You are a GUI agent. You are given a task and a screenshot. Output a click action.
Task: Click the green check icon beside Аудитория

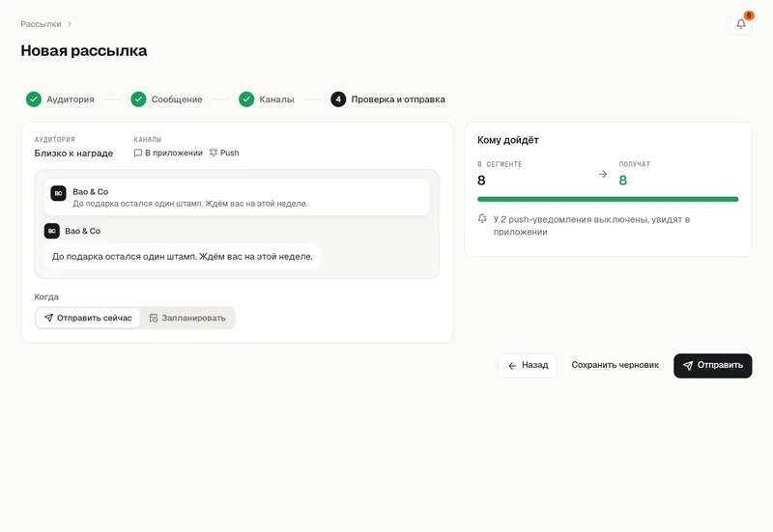pos(34,99)
